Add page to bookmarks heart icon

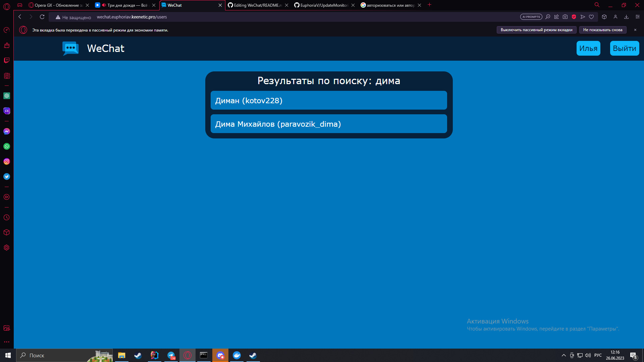(x=591, y=17)
